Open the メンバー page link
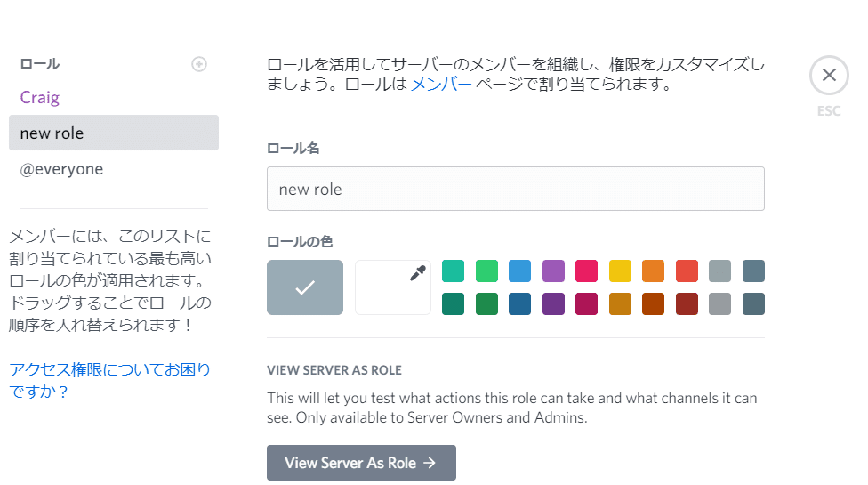The width and height of the screenshot is (868, 485). [x=441, y=85]
